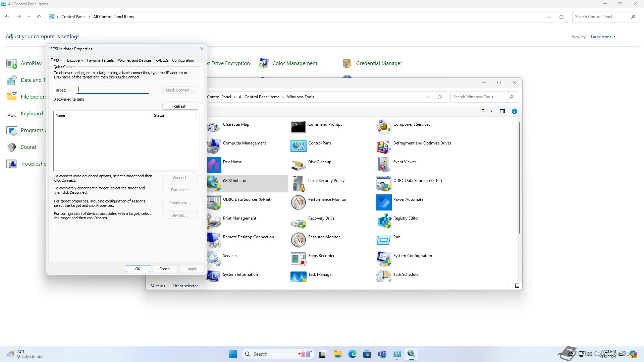Switch to the RADIUS tab

tap(162, 60)
